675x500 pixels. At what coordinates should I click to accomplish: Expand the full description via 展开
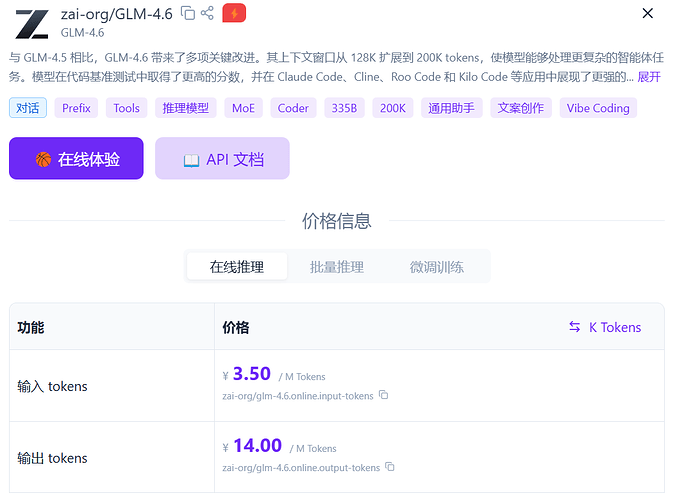(x=649, y=77)
